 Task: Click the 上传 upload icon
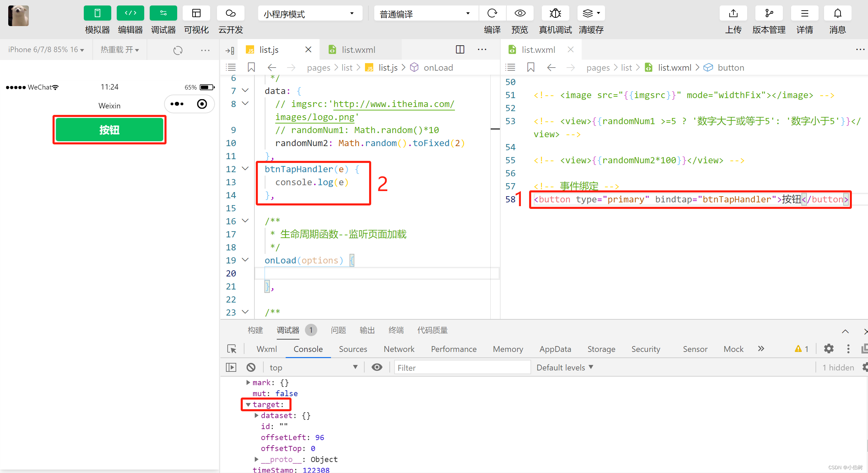[x=733, y=13]
